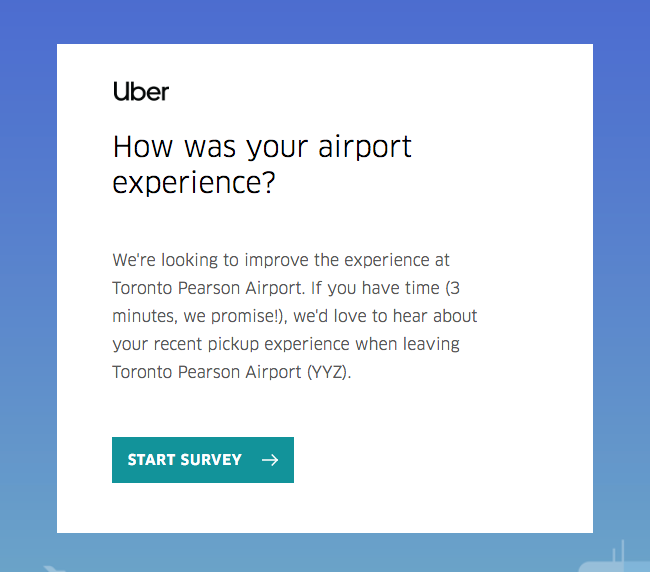Click the word "airport" in the heading
The image size is (650, 572).
365,148
